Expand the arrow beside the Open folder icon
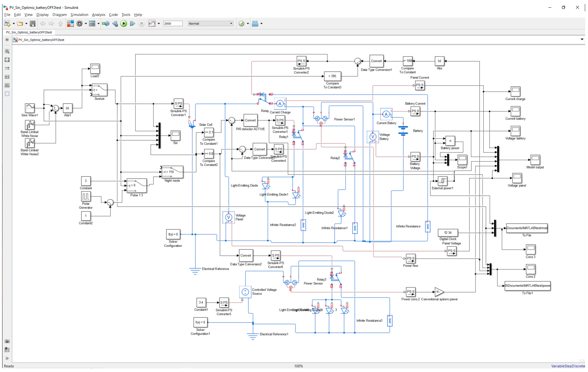588x372 pixels. click(x=26, y=24)
